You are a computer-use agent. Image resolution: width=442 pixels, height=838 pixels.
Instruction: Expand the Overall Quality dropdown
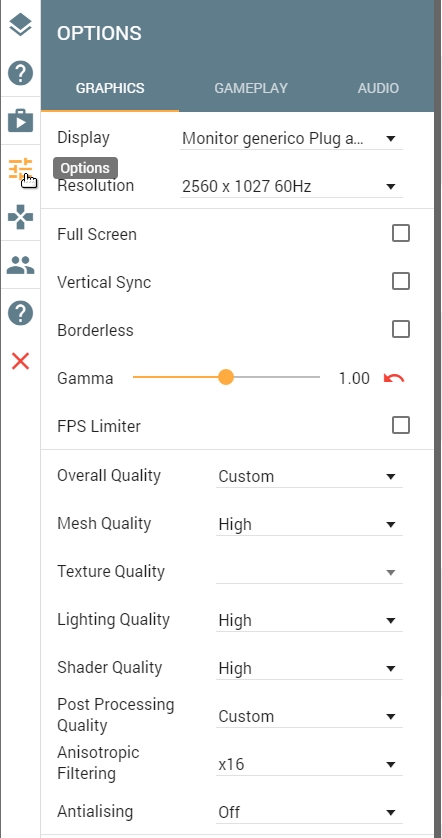[x=309, y=476]
